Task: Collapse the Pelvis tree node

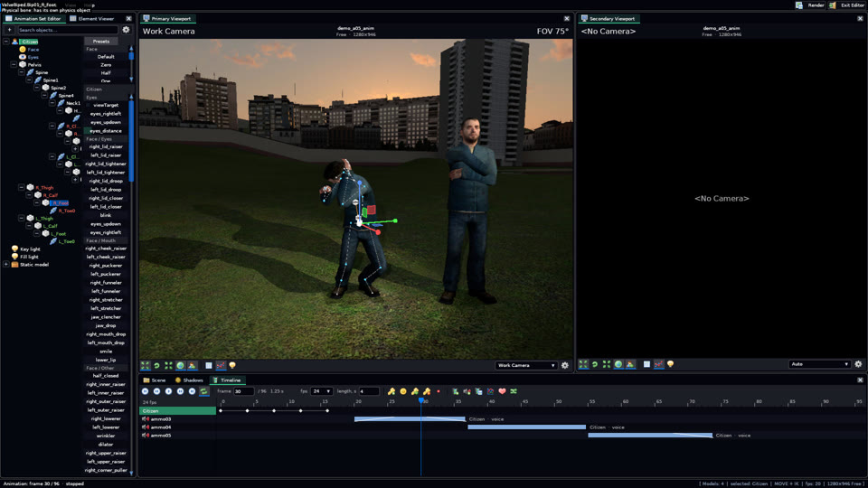Action: coord(14,65)
